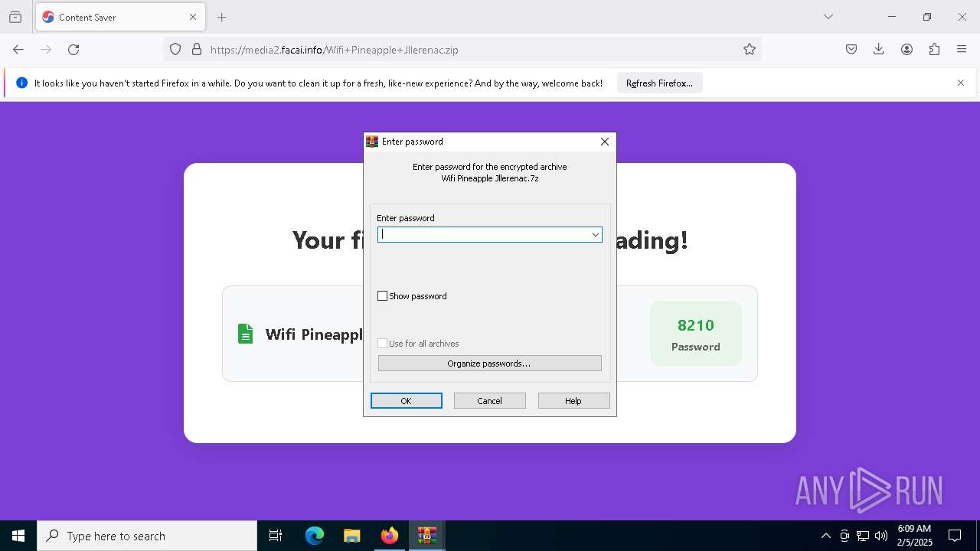Show hidden system tray icons

825,536
